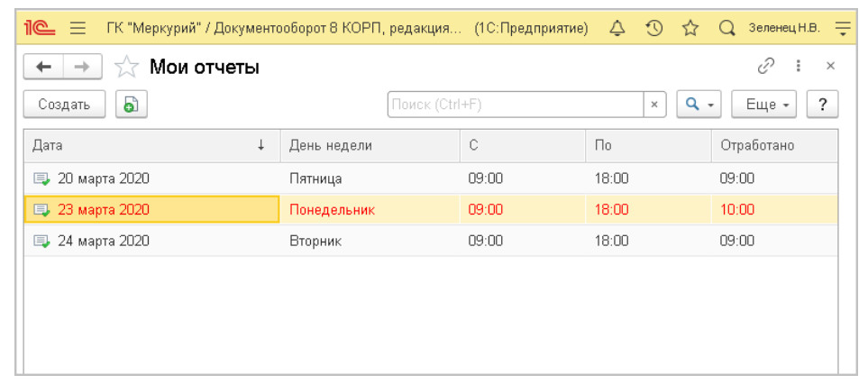The image size is (868, 384).
Task: Click the magnifier search icon in title bar
Action: 726,28
